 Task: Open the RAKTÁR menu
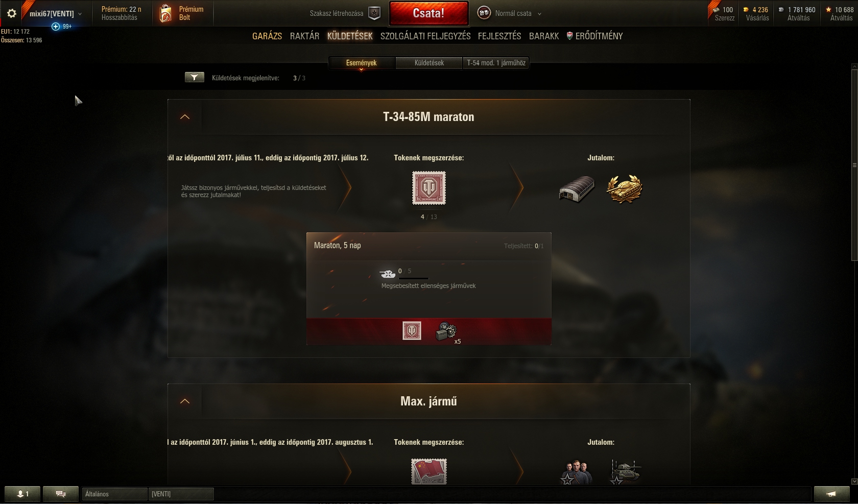click(x=304, y=36)
